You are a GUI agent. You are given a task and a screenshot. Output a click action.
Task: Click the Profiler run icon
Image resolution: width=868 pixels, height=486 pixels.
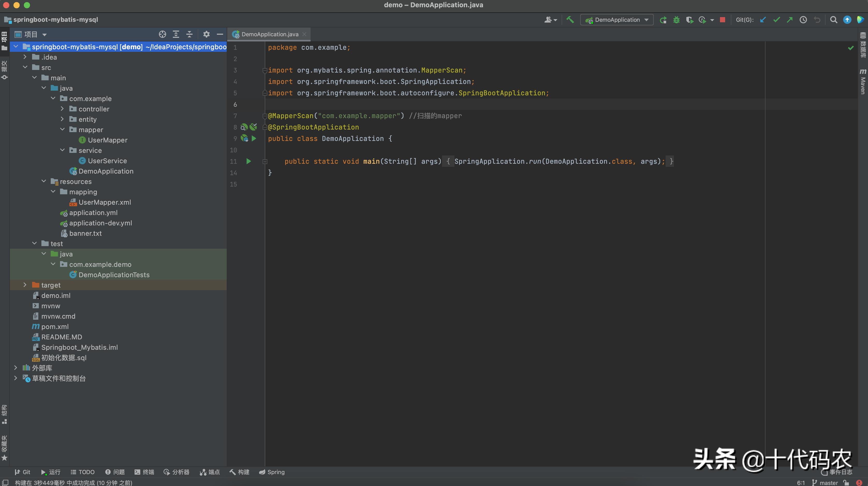[x=703, y=20]
